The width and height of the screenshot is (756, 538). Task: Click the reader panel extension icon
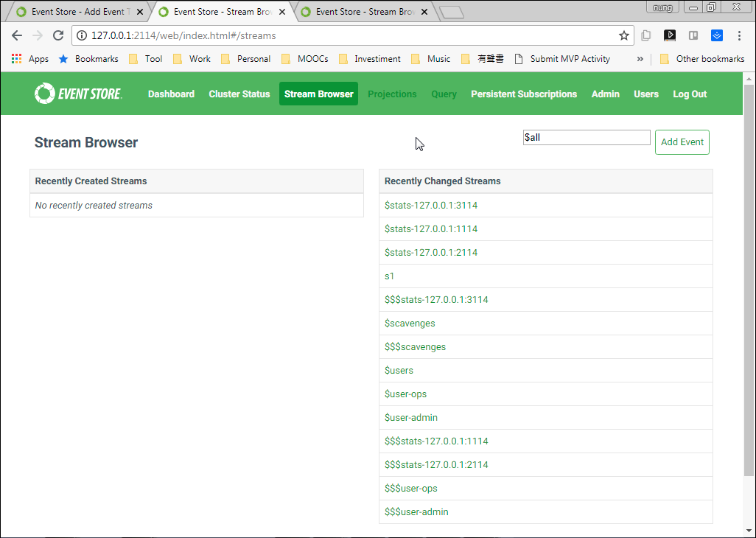[693, 35]
